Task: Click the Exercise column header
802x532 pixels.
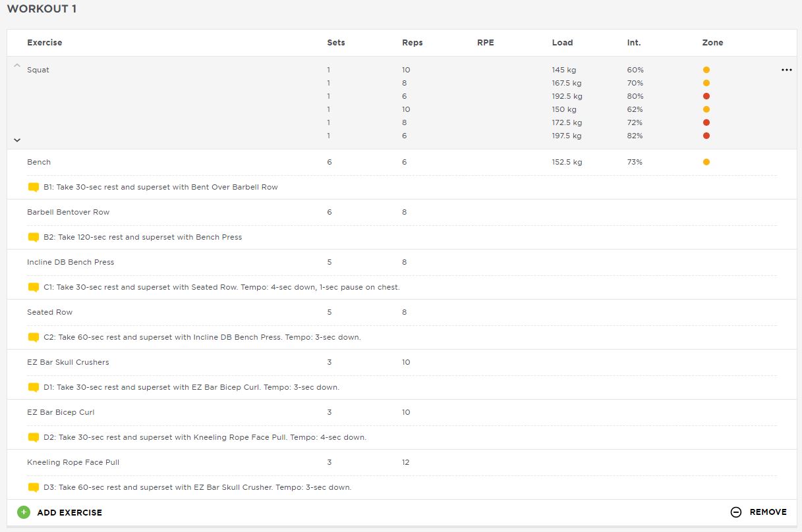Action: [45, 43]
